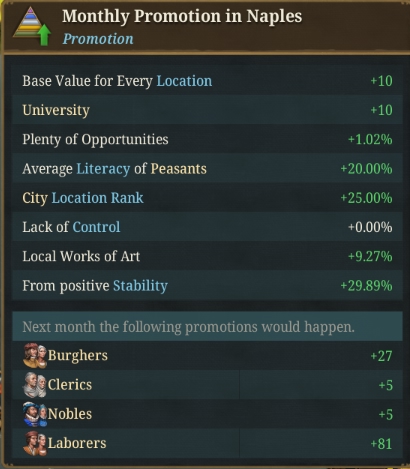Click the Monthly Promotion in Naples title

[x=182, y=16]
